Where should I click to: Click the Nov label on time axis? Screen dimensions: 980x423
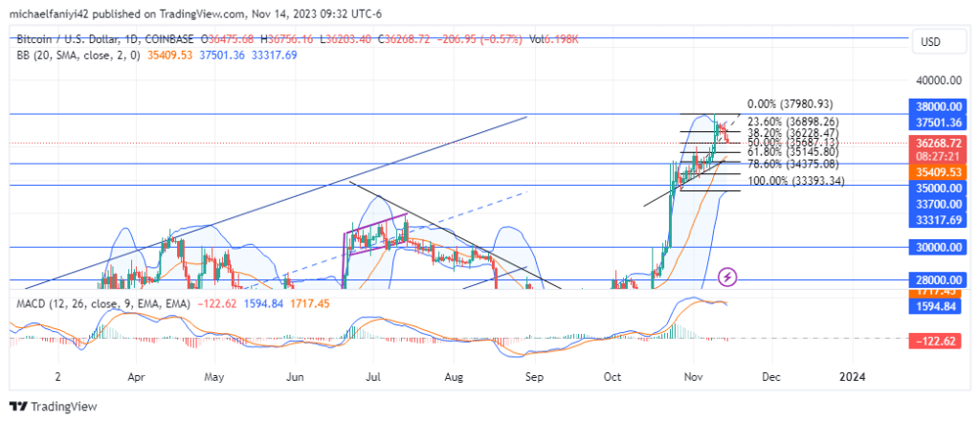click(693, 377)
